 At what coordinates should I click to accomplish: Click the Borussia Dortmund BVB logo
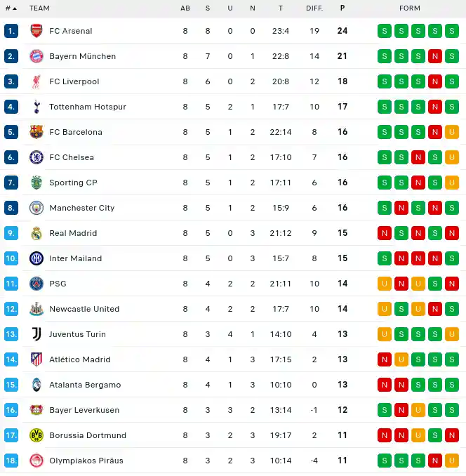point(36,435)
